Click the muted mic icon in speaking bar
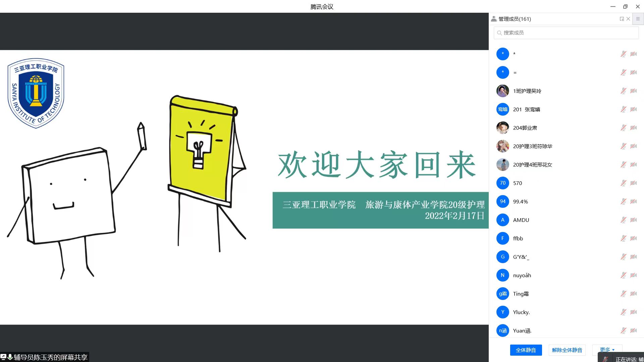Image resolution: width=644 pixels, height=362 pixels. 605,359
